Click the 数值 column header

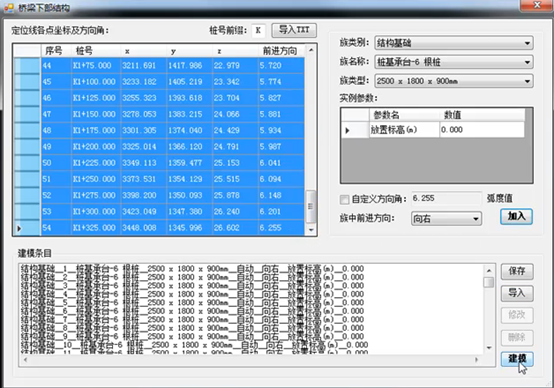click(482, 115)
